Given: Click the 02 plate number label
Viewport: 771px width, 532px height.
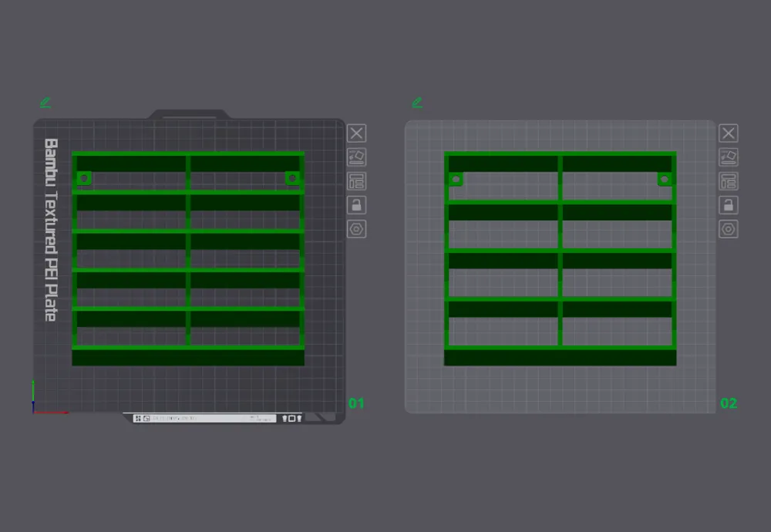Looking at the screenshot, I should (x=729, y=403).
